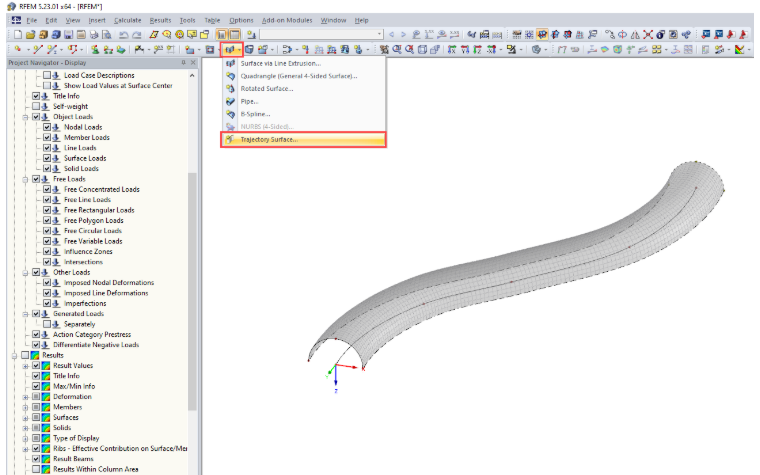Toggle the Results checkbox
This screenshot has width=760, height=475.
click(25, 355)
